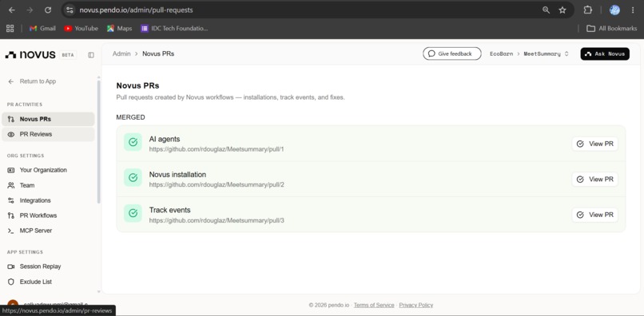Click the browser forward arrow
This screenshot has width=644, height=316.
tap(30, 10)
